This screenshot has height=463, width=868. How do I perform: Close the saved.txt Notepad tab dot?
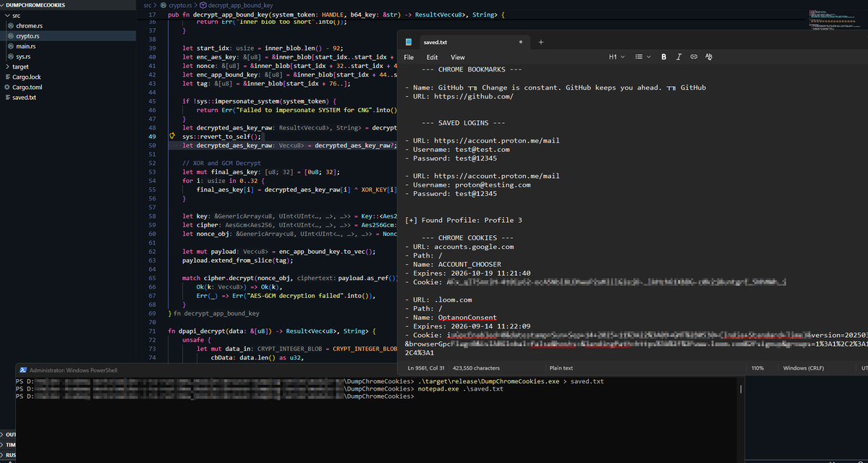point(521,42)
